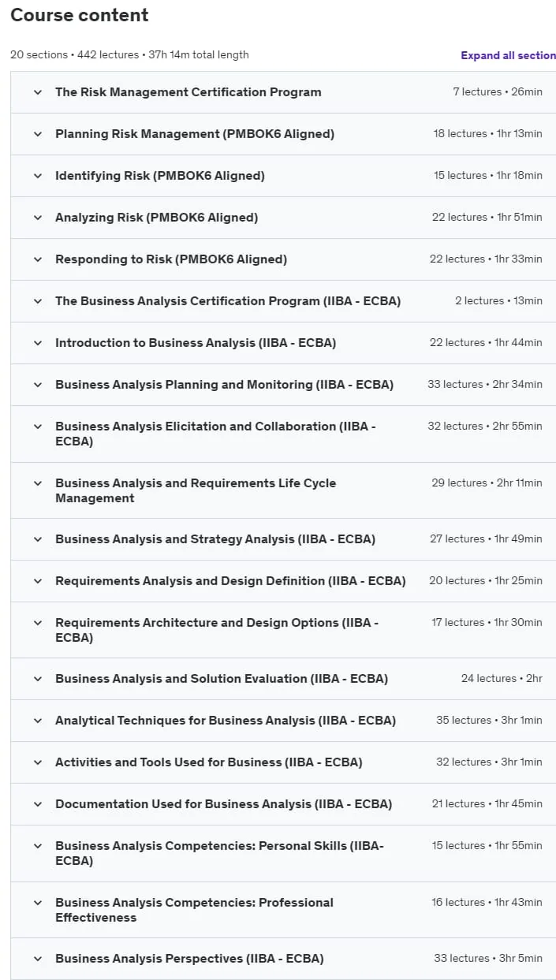This screenshot has height=980, width=556.
Task: Open Business Analysis Elicitation and Collaboration title
Action: [x=215, y=434]
